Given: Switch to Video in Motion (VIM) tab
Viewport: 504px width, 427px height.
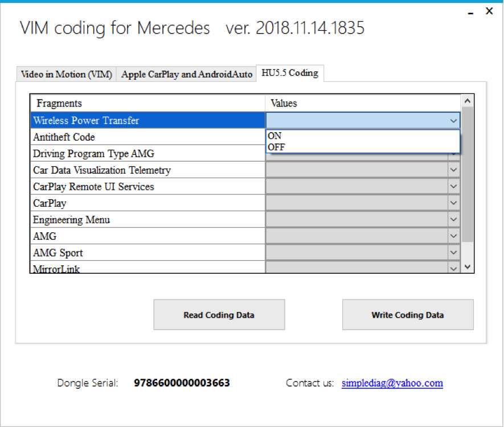Looking at the screenshot, I should [x=66, y=74].
